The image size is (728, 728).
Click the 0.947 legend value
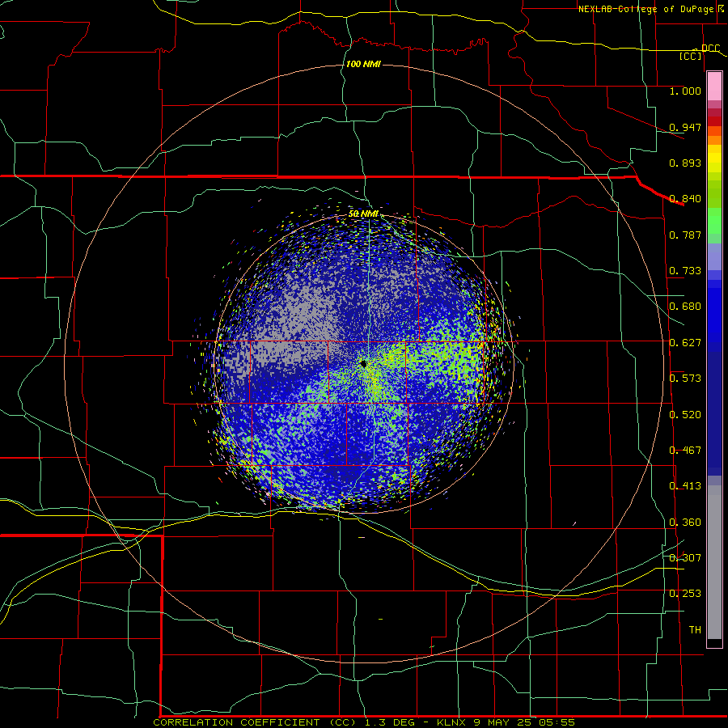pyautogui.click(x=685, y=127)
